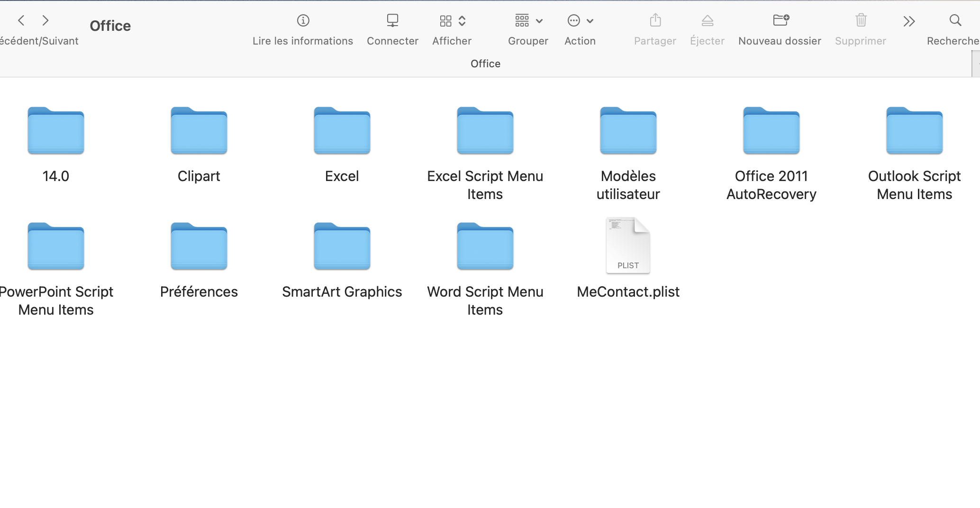Click the PowerPoint Script Menu Items name
The image size is (980, 508).
point(56,301)
